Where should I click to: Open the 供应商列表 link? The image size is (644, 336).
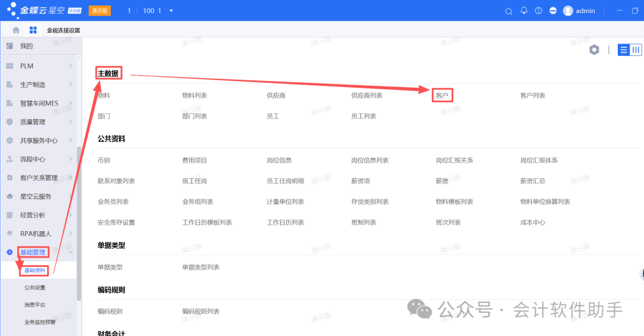[x=367, y=95]
